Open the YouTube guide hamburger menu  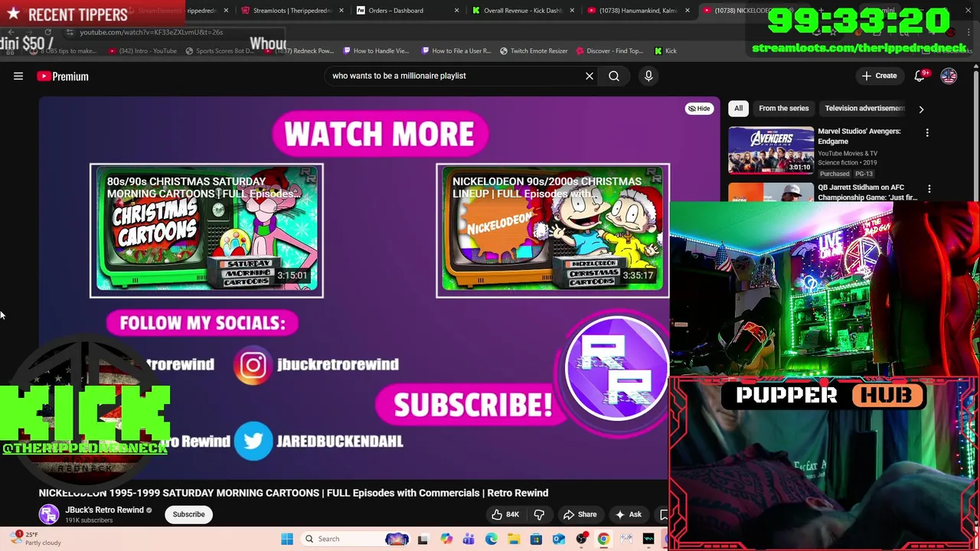click(18, 76)
